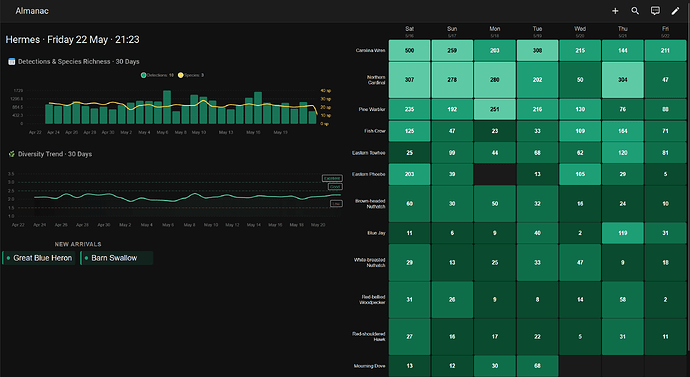Click the Eastern Towhee row label
The width and height of the screenshot is (690, 377).
click(x=369, y=153)
